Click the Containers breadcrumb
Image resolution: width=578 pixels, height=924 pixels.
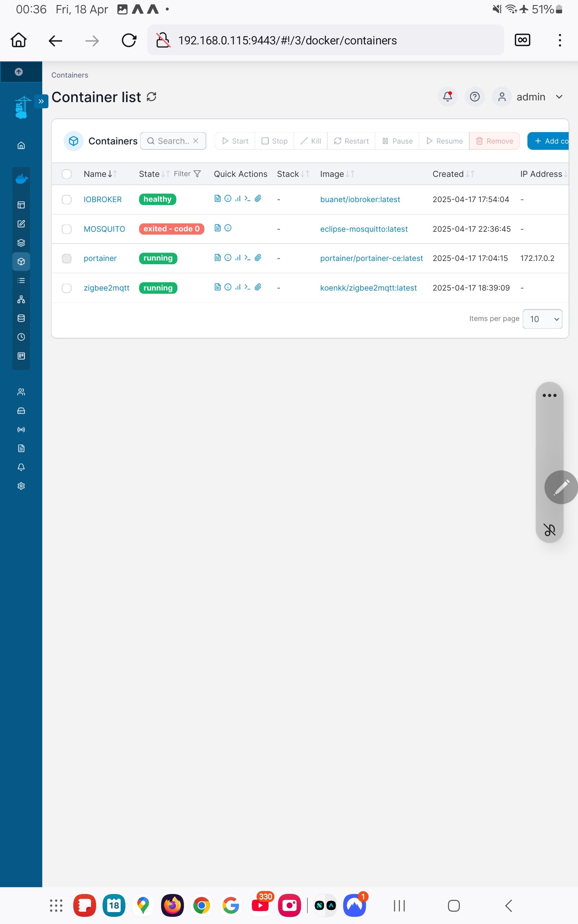(70, 75)
